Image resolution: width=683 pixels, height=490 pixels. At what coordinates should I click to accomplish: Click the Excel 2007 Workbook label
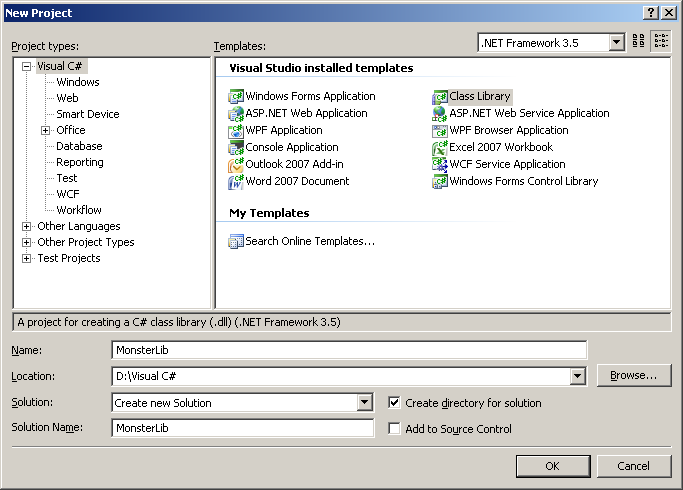click(x=501, y=147)
